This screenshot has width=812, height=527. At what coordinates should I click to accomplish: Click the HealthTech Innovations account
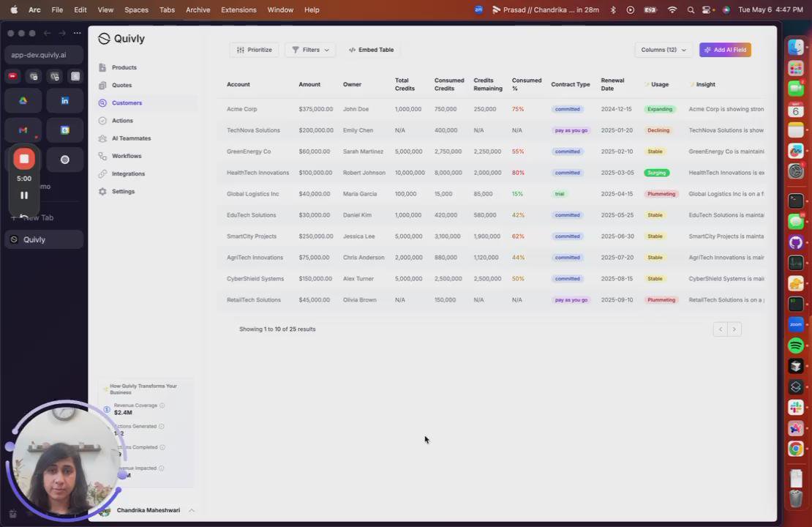point(258,173)
